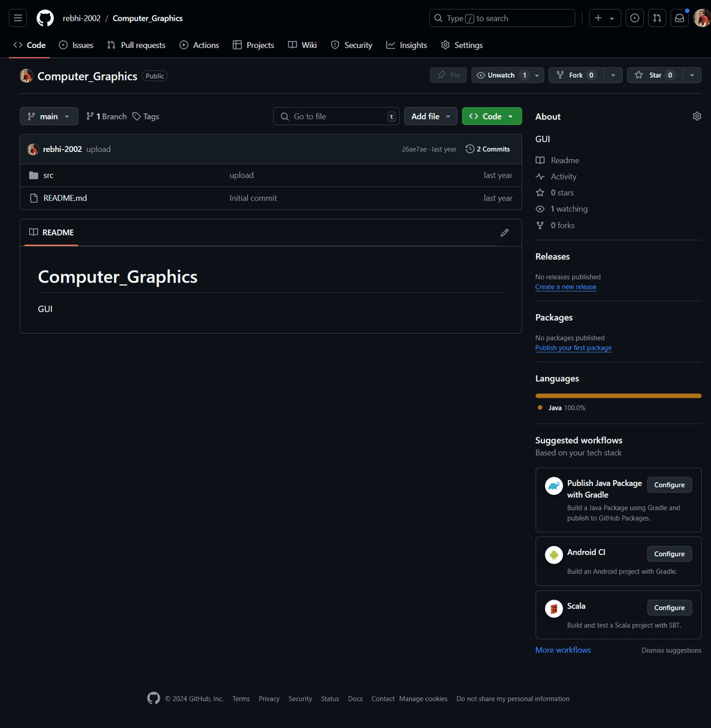711x728 pixels.
Task: Star the Computer_Graphics repository
Action: pos(655,75)
